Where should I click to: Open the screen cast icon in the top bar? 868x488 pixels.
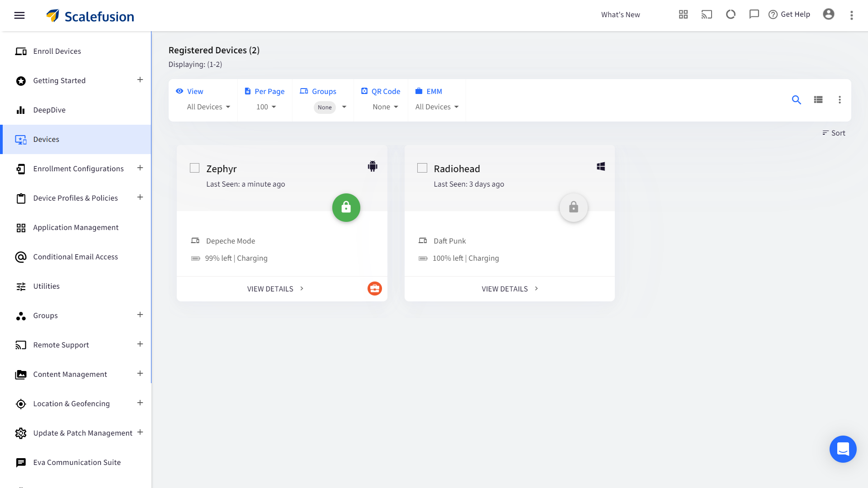click(x=707, y=14)
